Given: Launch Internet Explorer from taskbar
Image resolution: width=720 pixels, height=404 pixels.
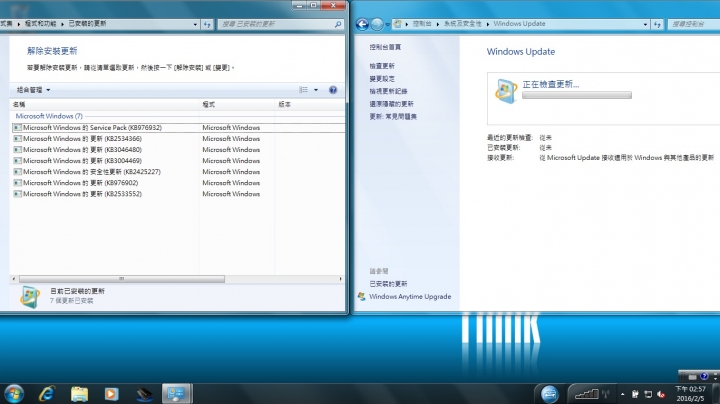Looking at the screenshot, I should click(x=47, y=394).
